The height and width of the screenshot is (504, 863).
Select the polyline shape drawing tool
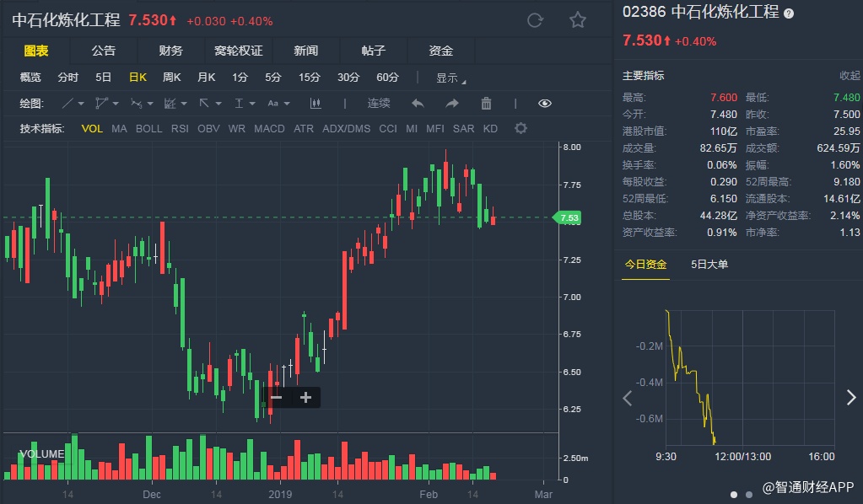point(101,104)
